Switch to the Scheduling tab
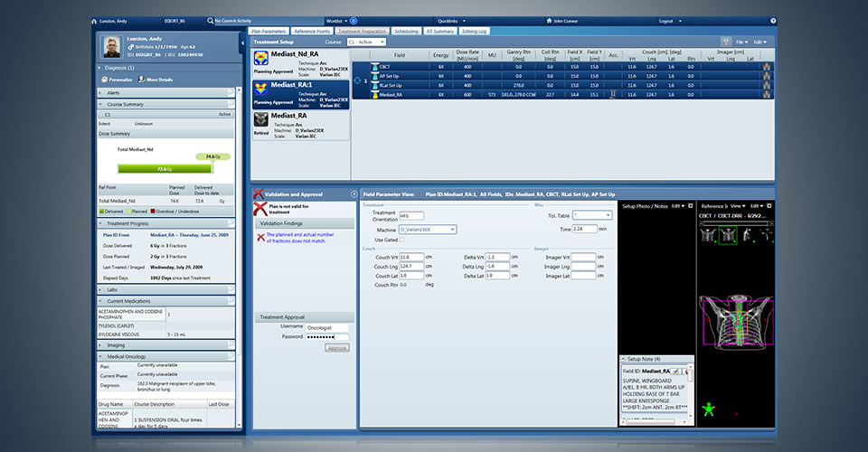Screen dimensions: 868x452 click(x=406, y=31)
